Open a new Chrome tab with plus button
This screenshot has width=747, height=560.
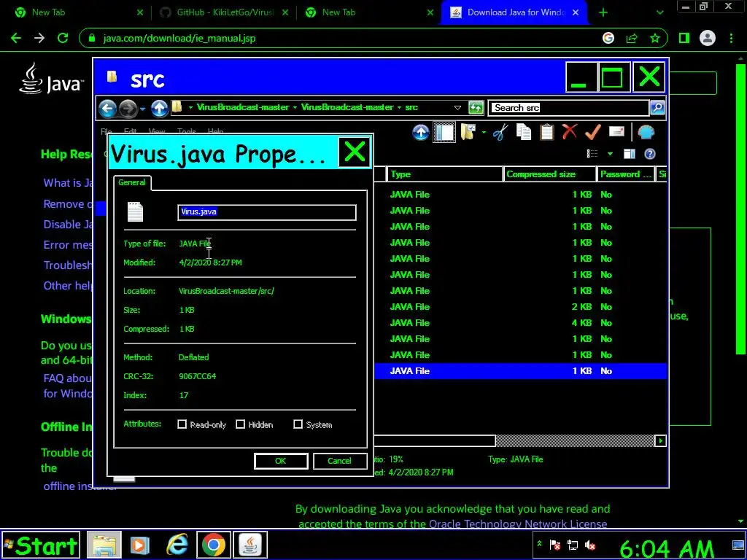(x=603, y=13)
